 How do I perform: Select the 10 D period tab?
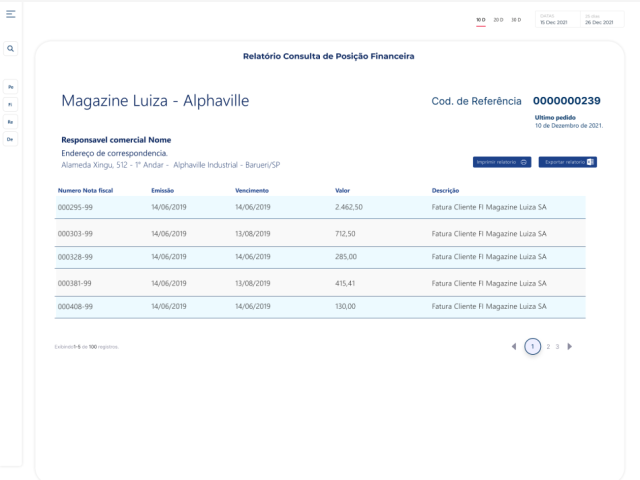481,20
